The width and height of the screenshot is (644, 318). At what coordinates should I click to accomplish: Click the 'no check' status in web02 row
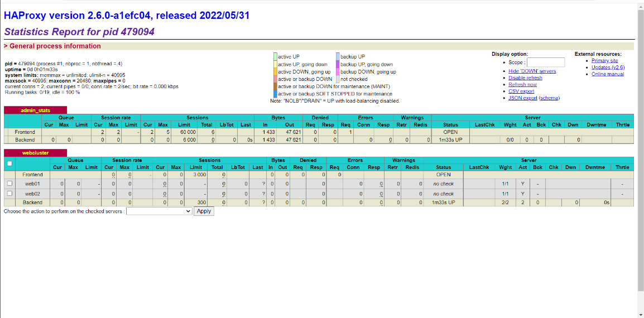click(444, 194)
